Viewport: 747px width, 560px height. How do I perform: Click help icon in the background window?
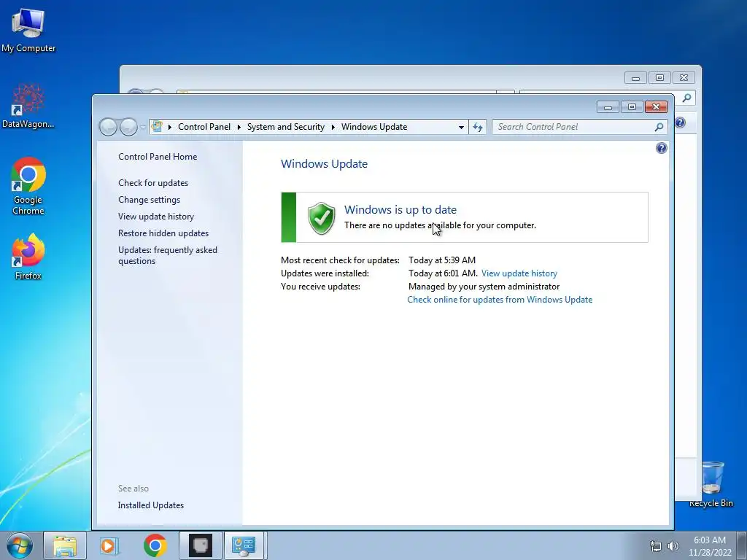(x=681, y=122)
